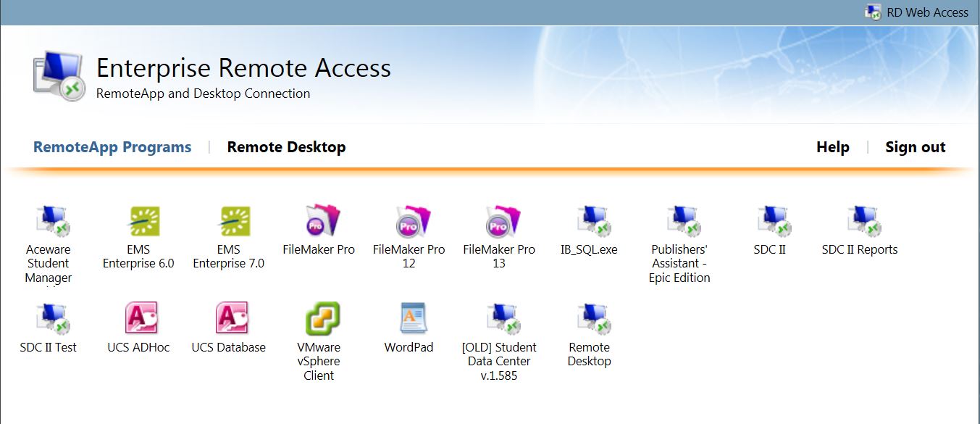Open the UCS ADHoc Access icon
The height and width of the screenshot is (424, 980).
141,318
